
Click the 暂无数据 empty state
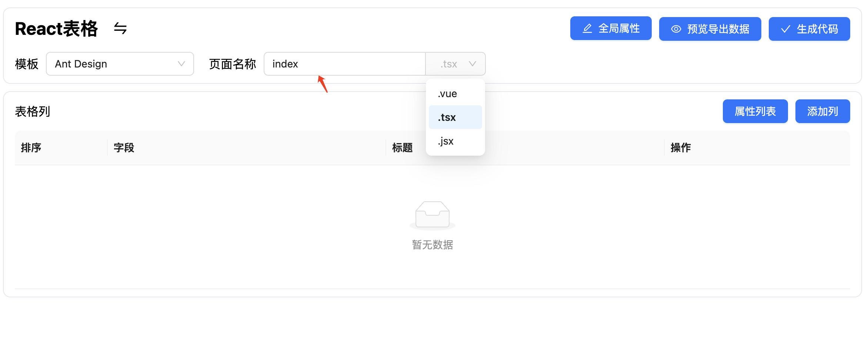click(x=432, y=245)
